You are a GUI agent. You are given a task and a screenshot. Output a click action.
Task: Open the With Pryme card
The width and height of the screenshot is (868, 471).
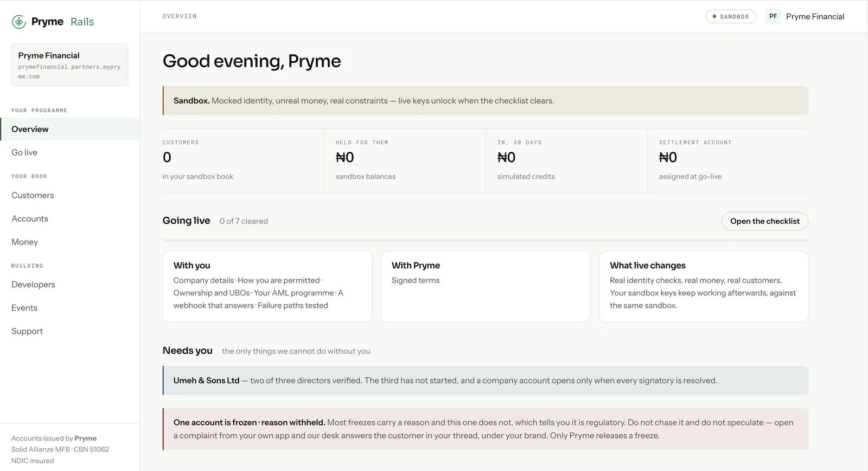click(486, 287)
